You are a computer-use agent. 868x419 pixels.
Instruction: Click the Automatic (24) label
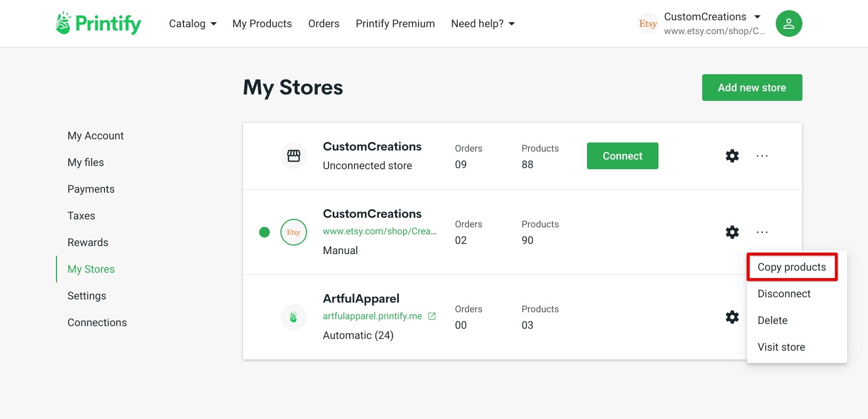(358, 335)
